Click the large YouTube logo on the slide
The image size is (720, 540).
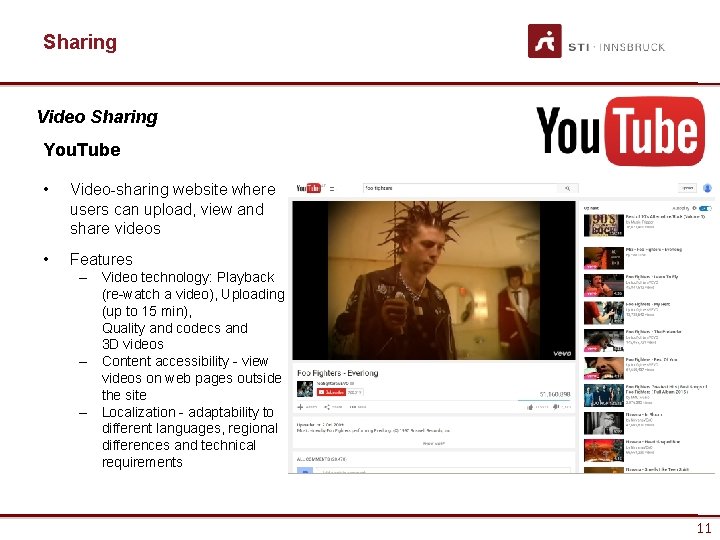620,131
